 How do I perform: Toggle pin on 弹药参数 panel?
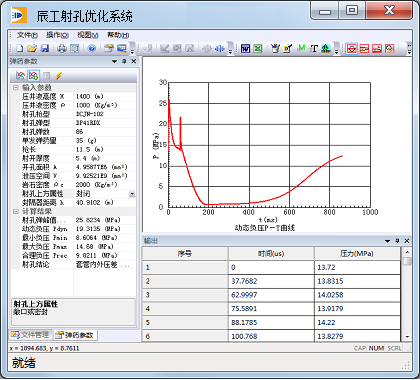tap(124, 61)
